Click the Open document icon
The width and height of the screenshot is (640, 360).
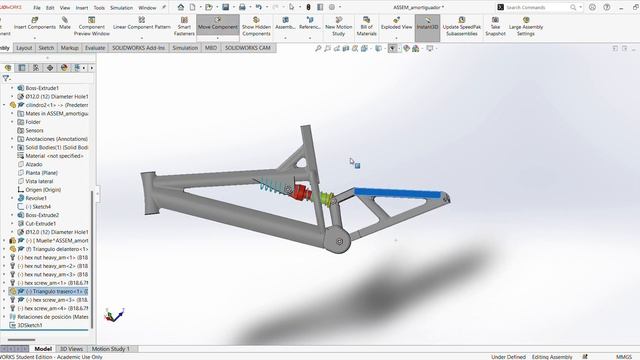click(x=209, y=7)
